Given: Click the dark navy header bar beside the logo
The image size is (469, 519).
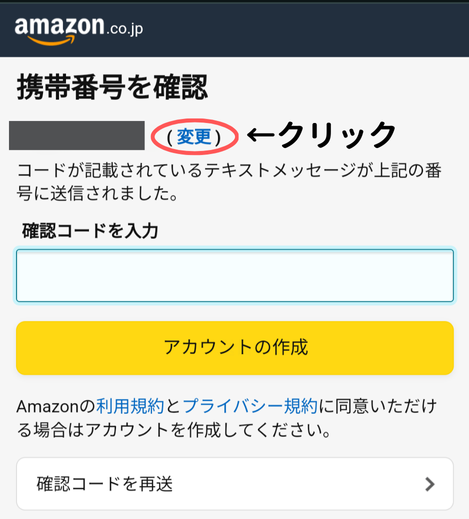Looking at the screenshot, I should click(300, 30).
